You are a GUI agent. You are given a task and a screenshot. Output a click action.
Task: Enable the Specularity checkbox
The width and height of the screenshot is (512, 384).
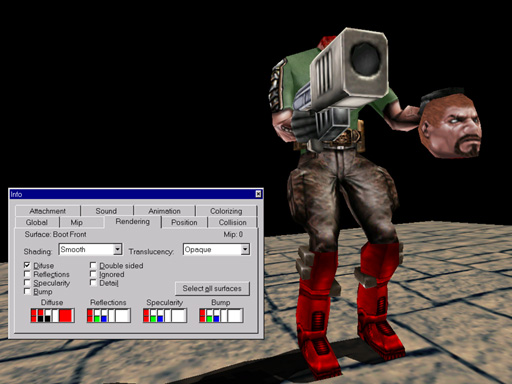(27, 283)
